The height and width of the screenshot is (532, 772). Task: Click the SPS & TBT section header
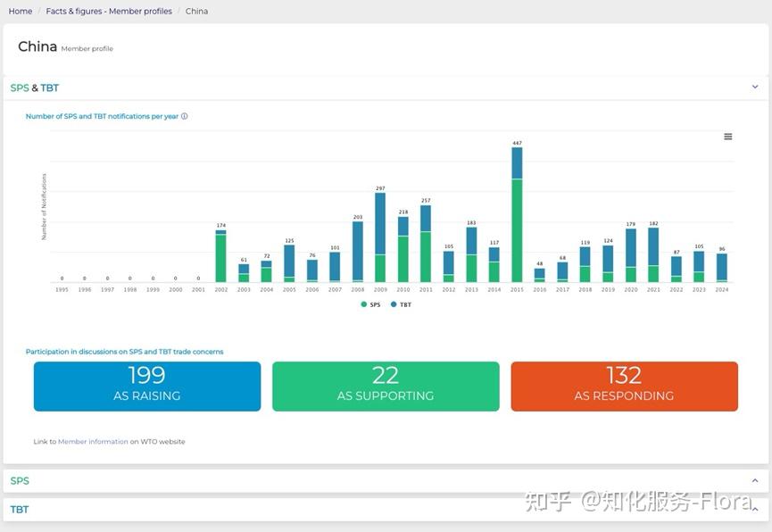pyautogui.click(x=34, y=87)
